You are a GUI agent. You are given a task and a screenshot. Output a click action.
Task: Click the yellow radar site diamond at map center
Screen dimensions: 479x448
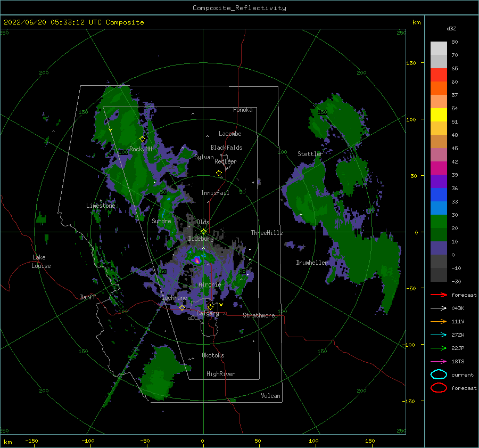coord(203,232)
